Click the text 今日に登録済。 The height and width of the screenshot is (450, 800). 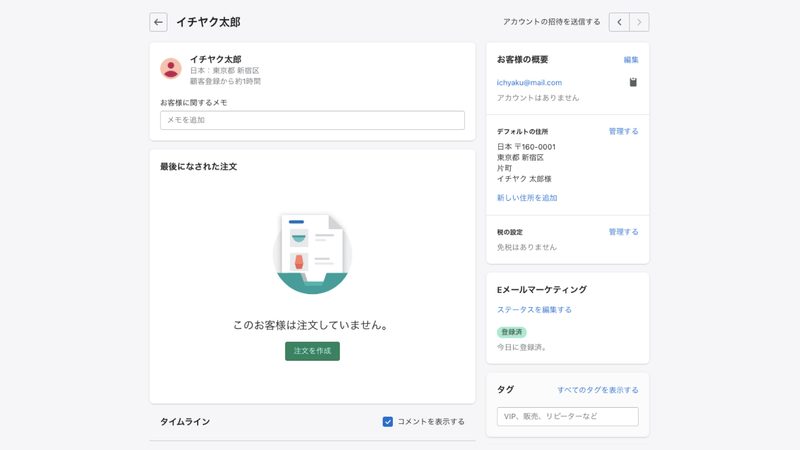click(522, 347)
